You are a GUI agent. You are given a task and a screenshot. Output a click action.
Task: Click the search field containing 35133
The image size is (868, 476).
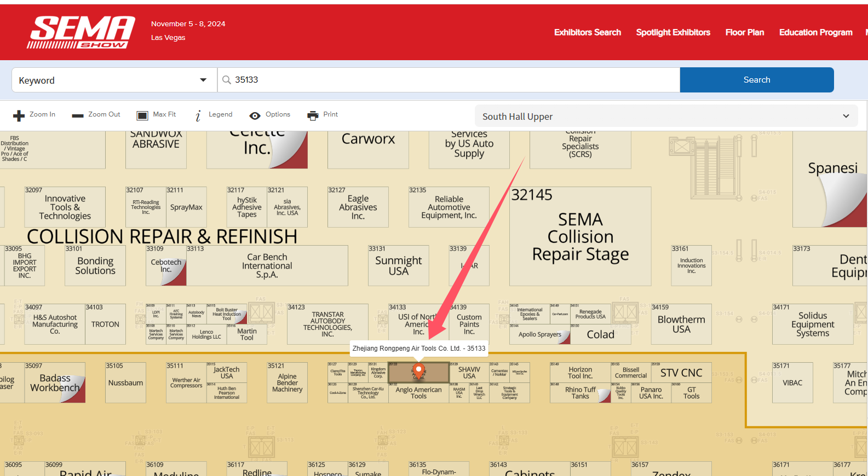[449, 80]
